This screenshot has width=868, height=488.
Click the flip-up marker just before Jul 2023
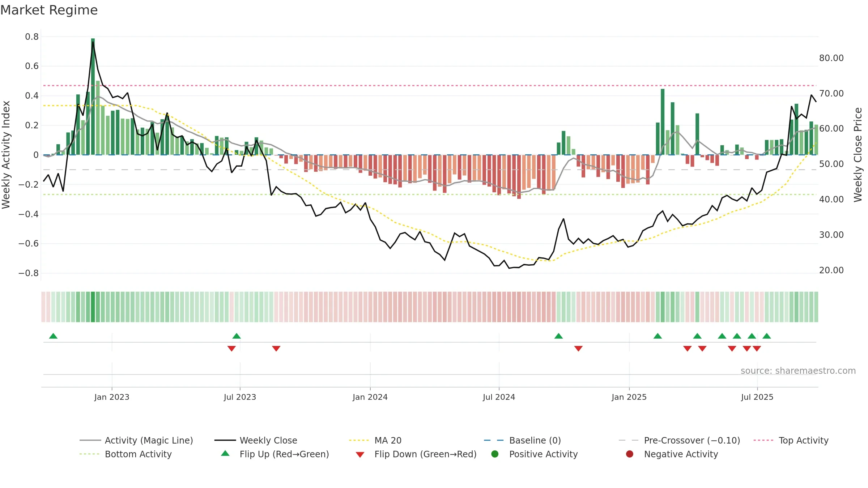pos(237,336)
